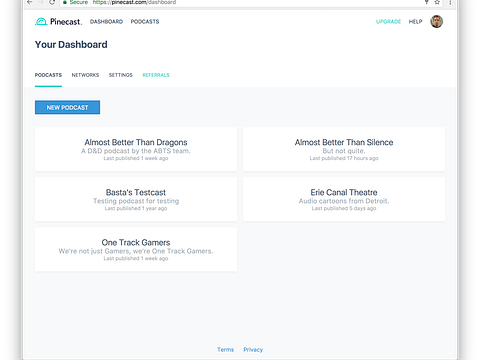Select the Podcasts tab

[48, 75]
